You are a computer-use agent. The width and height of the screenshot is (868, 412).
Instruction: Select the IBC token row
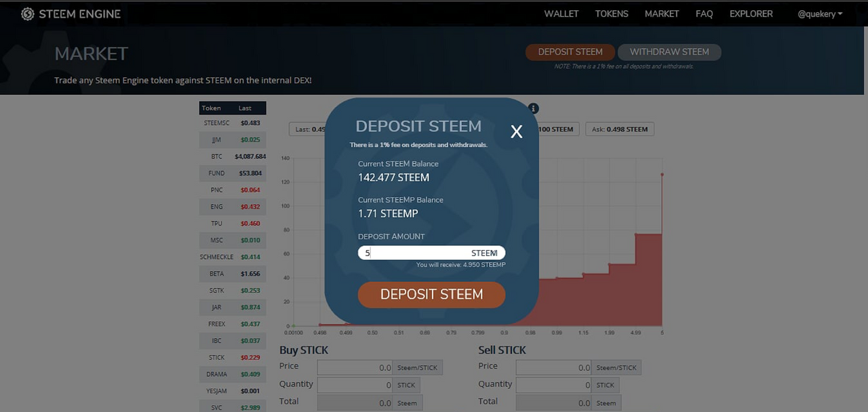pyautogui.click(x=233, y=341)
